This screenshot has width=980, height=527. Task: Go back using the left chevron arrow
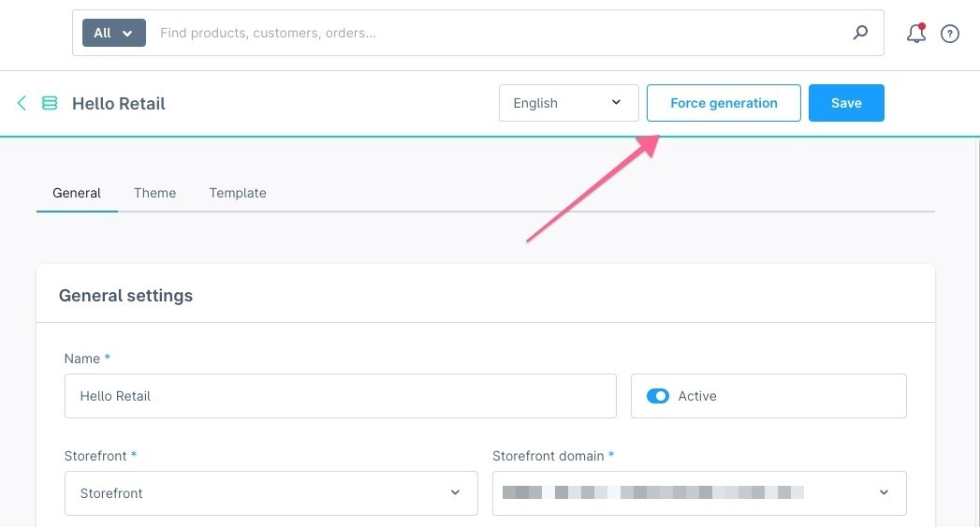(x=22, y=103)
